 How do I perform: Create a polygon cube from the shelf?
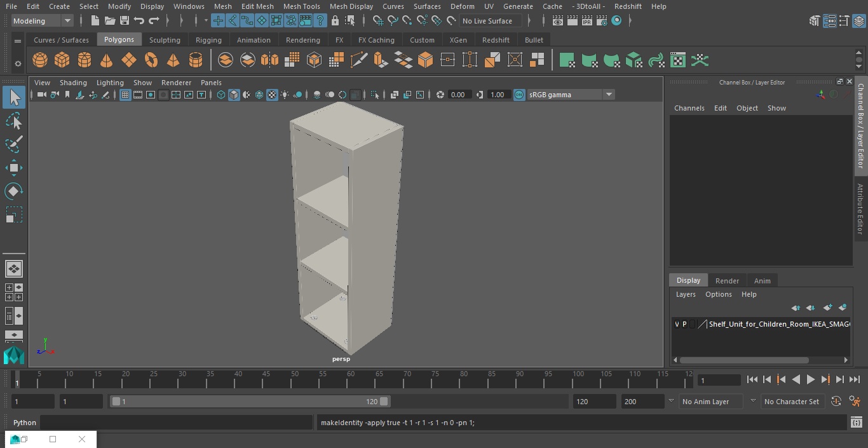click(62, 60)
